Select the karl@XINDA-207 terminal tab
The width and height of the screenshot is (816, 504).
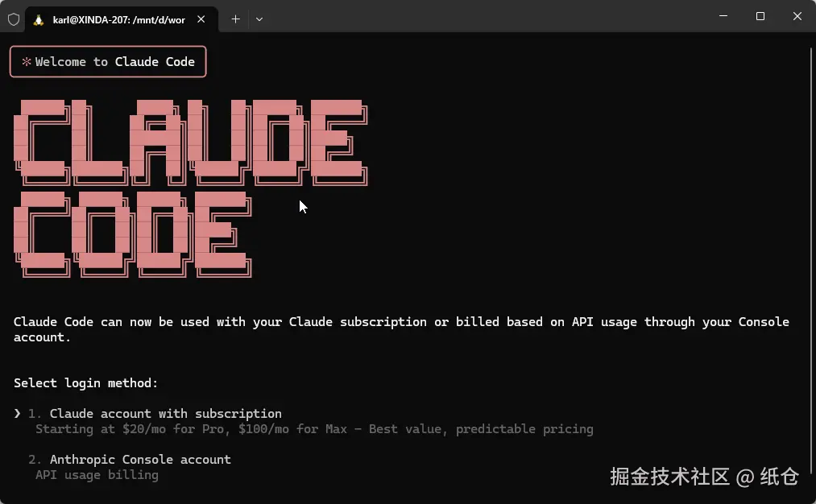click(x=122, y=20)
